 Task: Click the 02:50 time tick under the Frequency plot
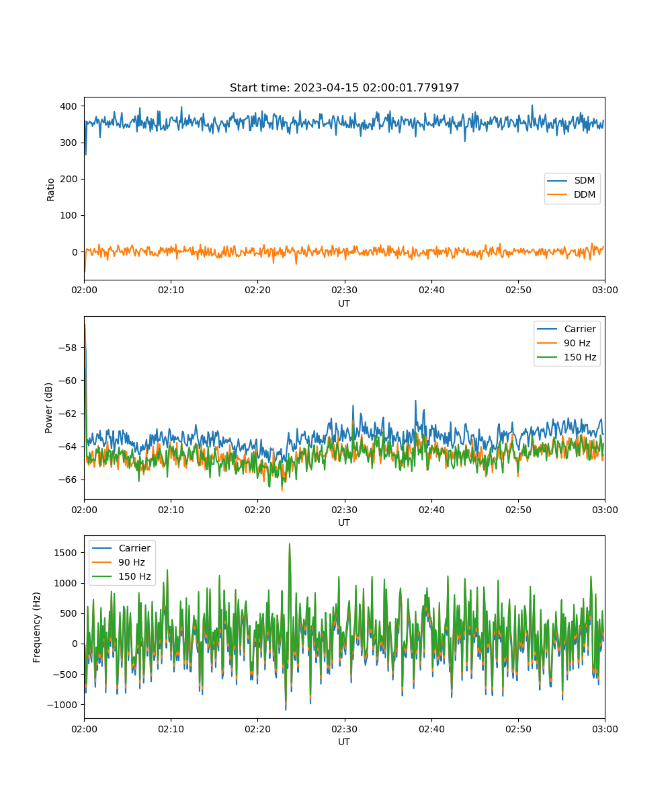(518, 728)
